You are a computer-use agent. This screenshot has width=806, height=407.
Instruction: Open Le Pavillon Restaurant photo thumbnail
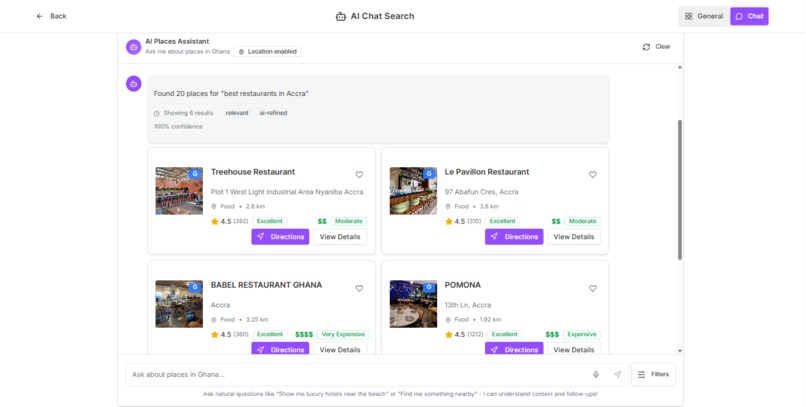pyautogui.click(x=413, y=191)
